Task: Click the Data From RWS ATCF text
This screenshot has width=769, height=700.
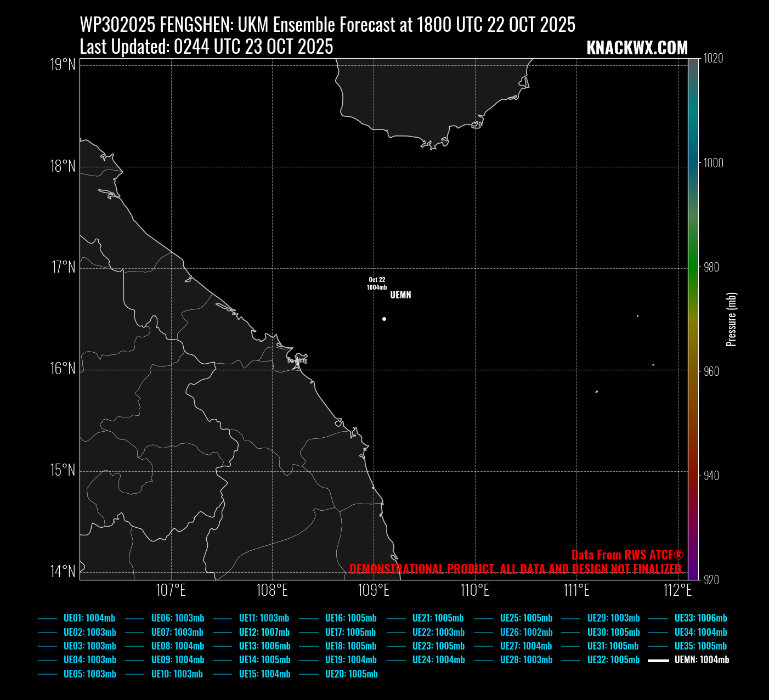Action: [x=627, y=555]
